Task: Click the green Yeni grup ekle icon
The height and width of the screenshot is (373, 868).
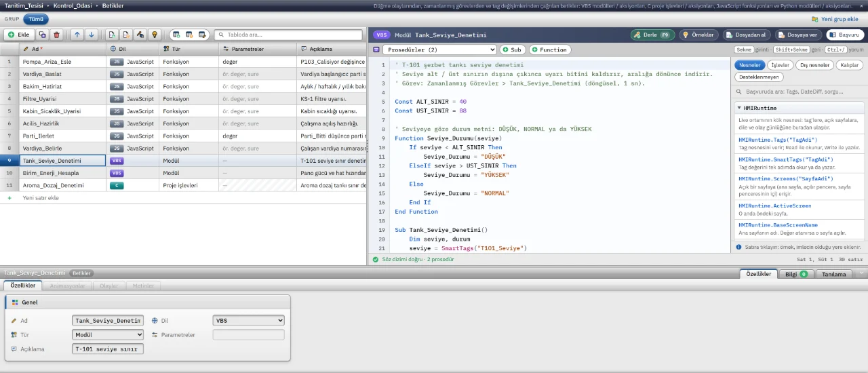Action: point(815,19)
